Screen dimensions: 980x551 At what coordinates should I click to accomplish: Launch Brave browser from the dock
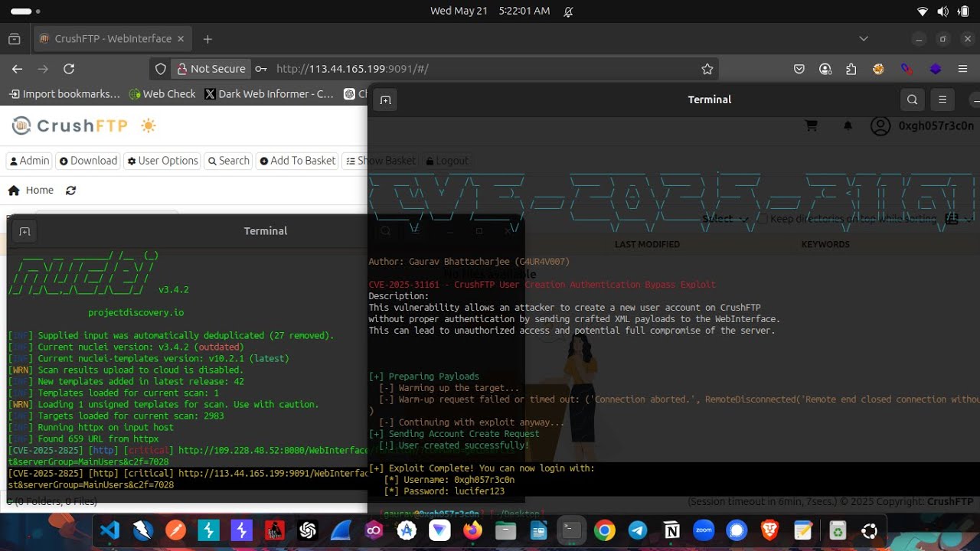[769, 530]
